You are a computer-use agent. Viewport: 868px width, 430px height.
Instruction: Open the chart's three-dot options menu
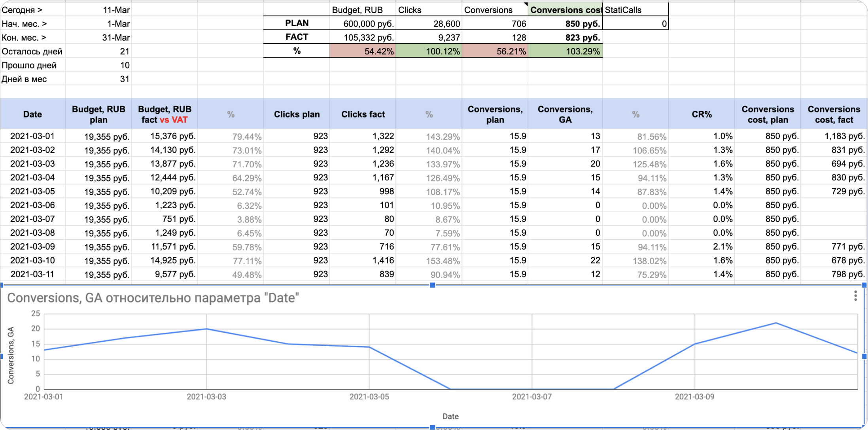[x=855, y=296]
